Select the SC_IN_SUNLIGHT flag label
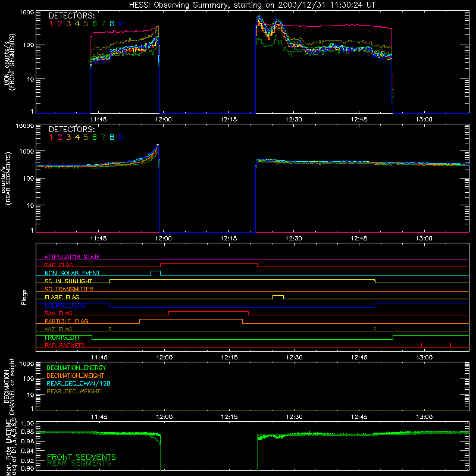The image size is (476, 476). click(68, 281)
